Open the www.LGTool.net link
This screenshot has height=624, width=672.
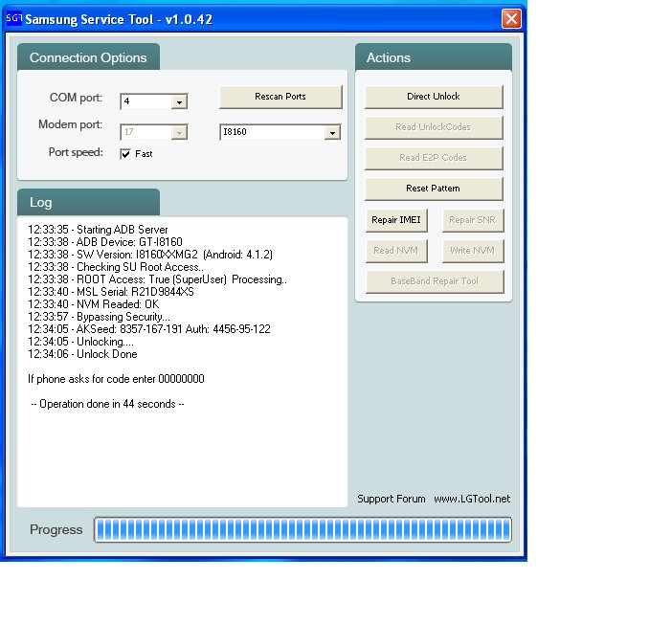pyautogui.click(x=472, y=499)
